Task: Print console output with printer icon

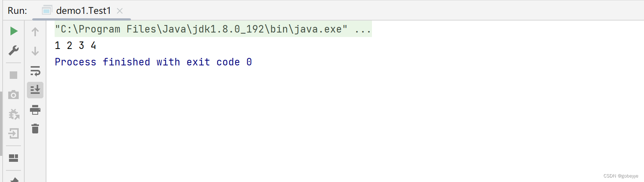Action: (x=35, y=110)
